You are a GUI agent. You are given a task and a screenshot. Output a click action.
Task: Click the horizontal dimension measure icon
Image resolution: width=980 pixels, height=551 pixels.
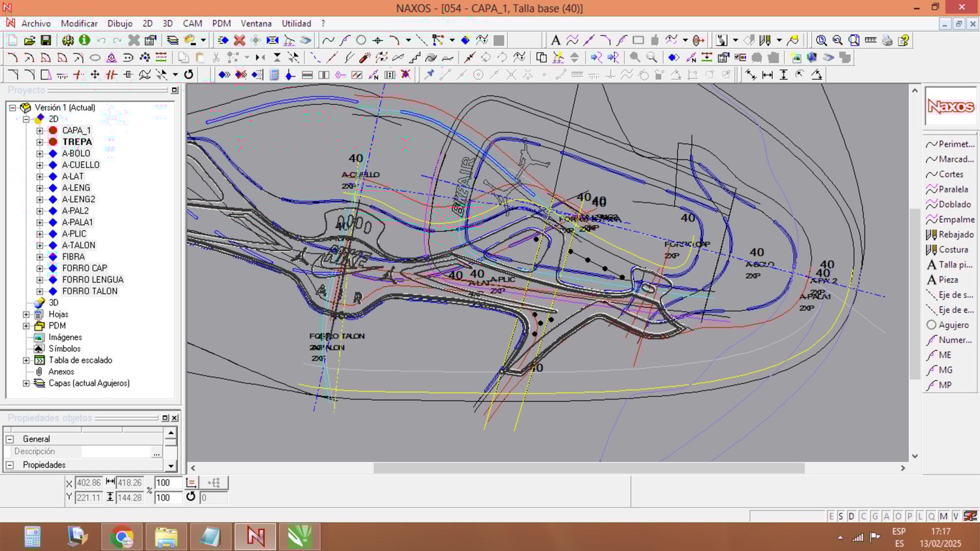point(767,75)
